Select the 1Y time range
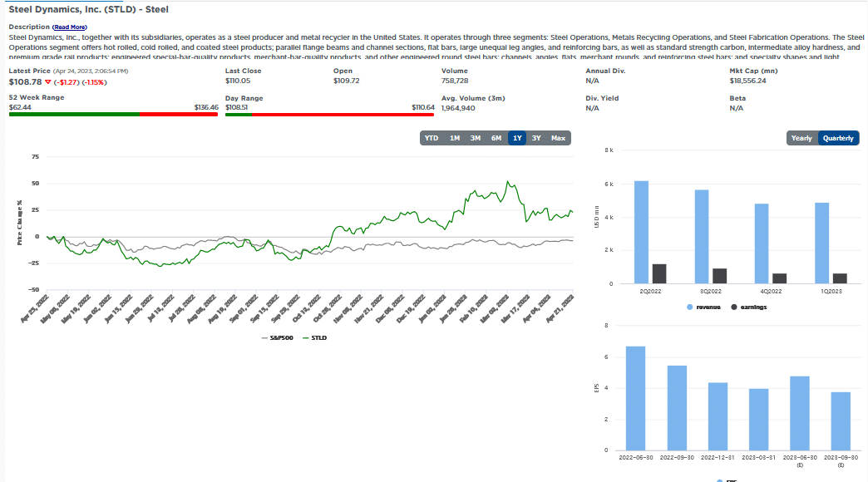Viewport: 868px width, 482px height. coord(517,138)
